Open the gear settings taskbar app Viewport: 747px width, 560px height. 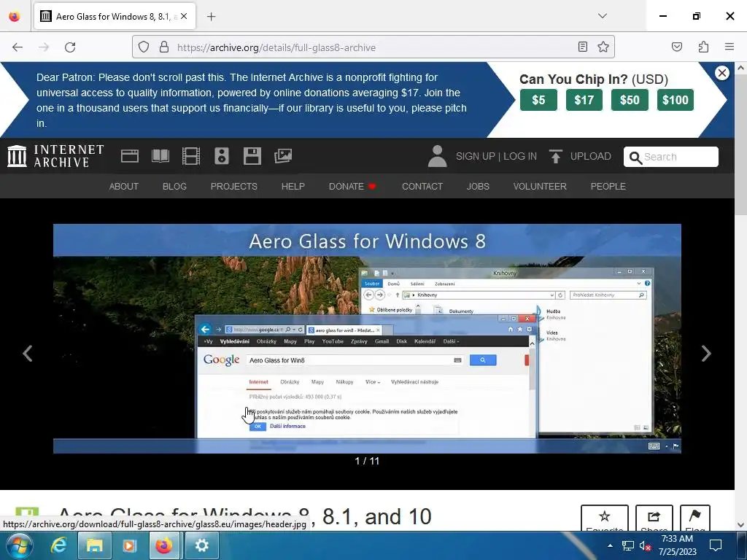tap(201, 545)
